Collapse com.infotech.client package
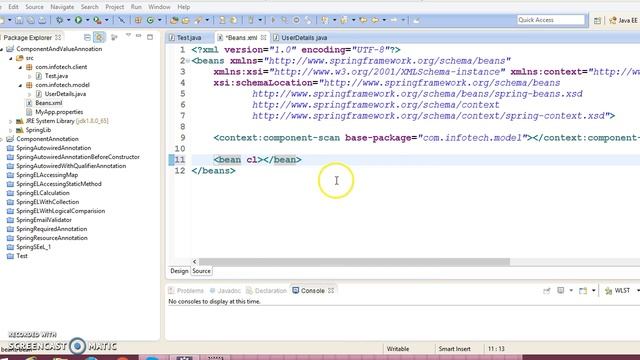The image size is (640, 360). [20, 67]
